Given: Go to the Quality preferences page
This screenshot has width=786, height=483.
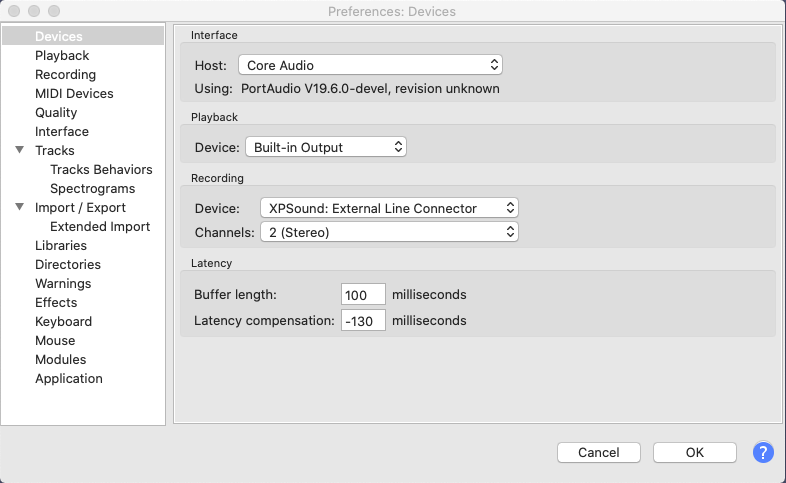Looking at the screenshot, I should pyautogui.click(x=56, y=113).
